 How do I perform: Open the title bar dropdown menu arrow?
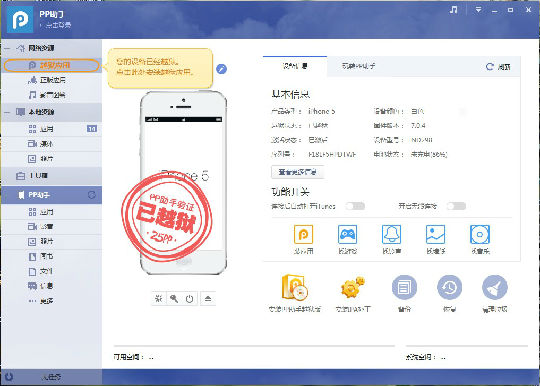(478, 10)
